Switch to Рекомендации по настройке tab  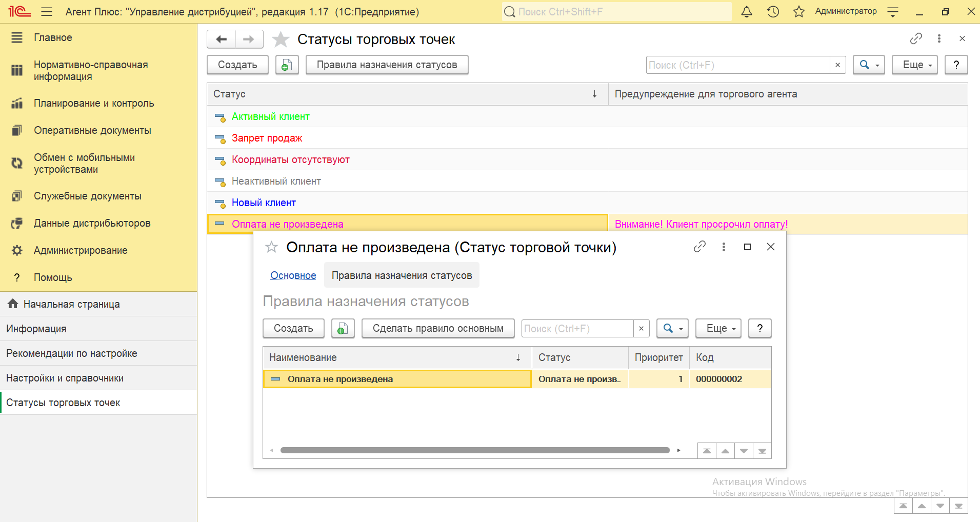(98, 353)
